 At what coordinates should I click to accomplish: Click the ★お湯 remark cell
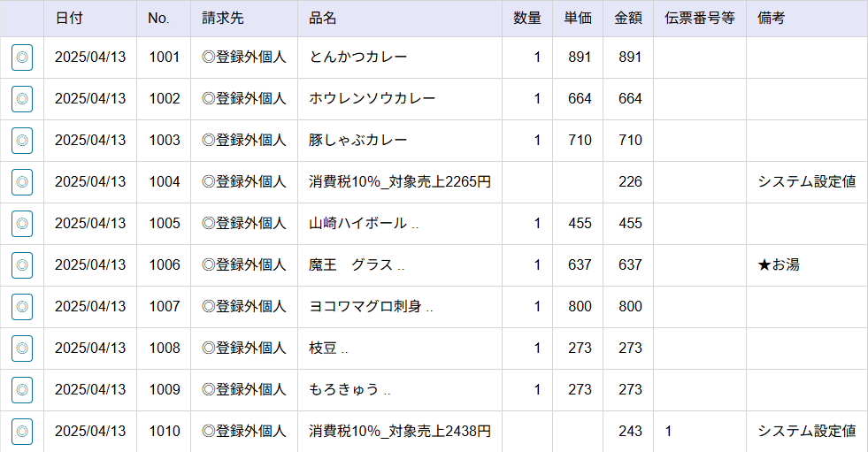779,265
